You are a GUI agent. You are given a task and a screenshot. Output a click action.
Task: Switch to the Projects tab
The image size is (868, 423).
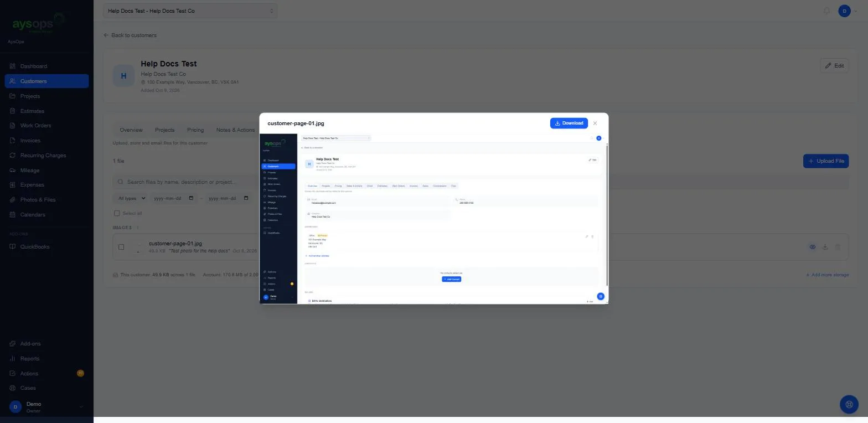(164, 130)
